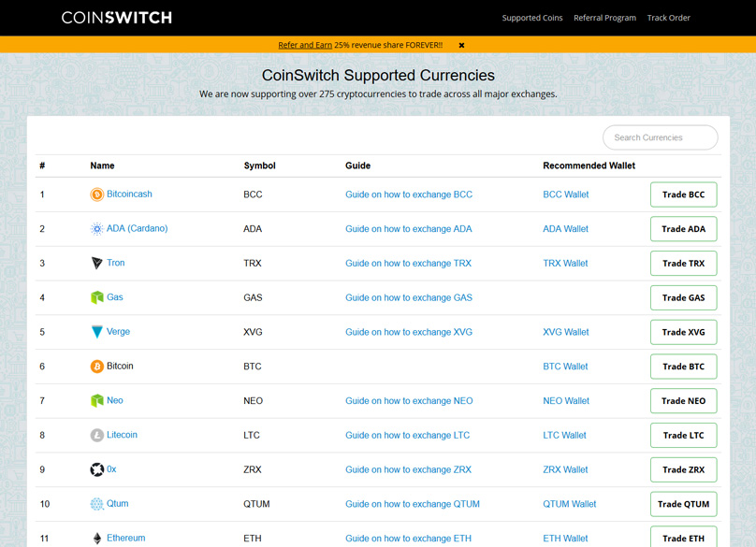The height and width of the screenshot is (547, 756).
Task: Open LTC Wallet link
Action: click(x=564, y=435)
